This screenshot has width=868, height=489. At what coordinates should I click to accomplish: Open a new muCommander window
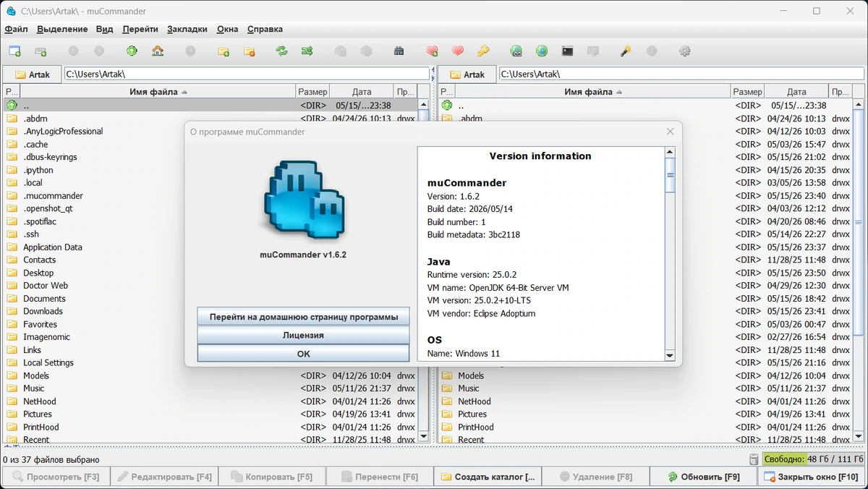(x=14, y=51)
